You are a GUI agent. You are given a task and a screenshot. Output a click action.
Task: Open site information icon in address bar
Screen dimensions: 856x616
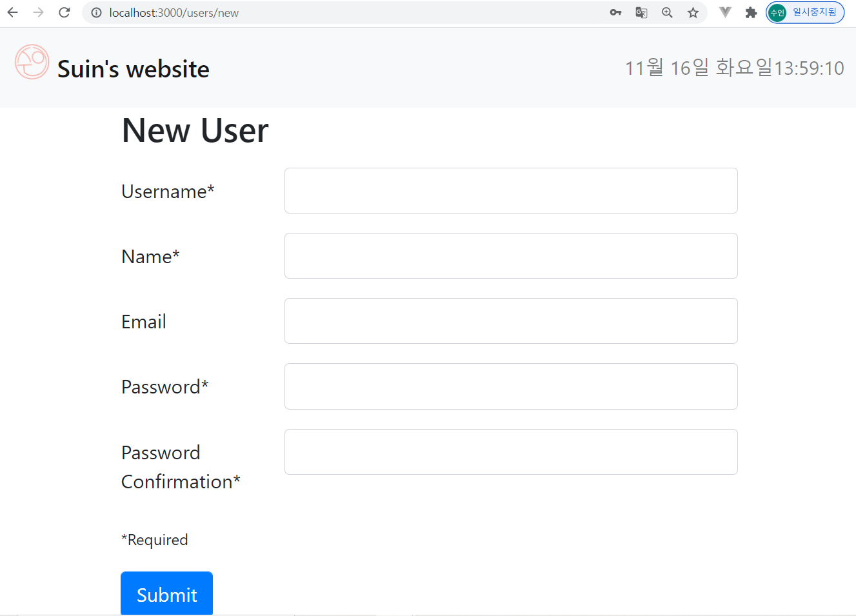96,13
